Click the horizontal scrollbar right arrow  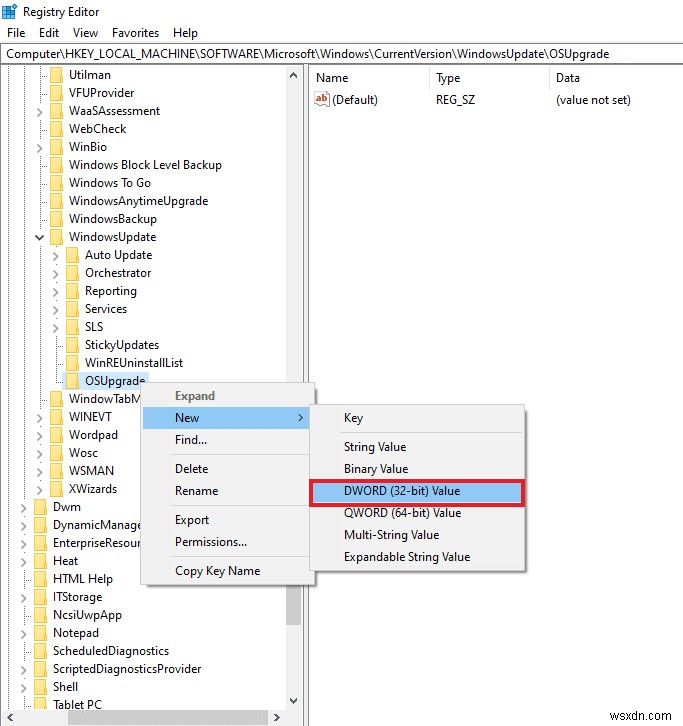pos(277,717)
